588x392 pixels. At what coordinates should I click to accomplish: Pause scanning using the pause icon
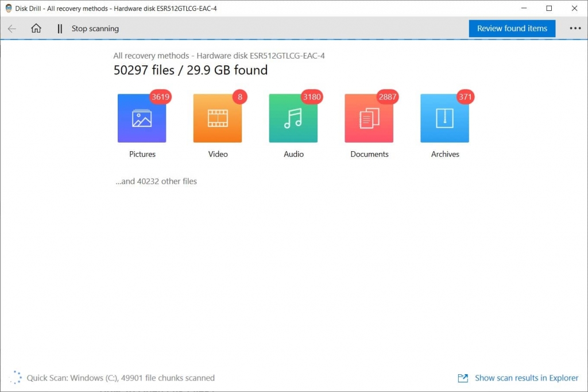59,28
